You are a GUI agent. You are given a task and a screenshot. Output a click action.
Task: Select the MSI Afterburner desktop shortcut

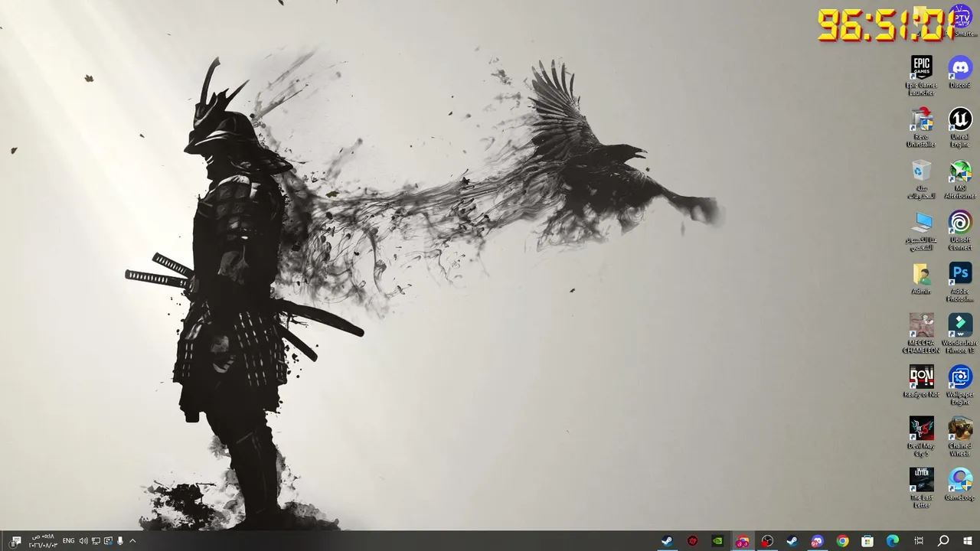point(960,179)
